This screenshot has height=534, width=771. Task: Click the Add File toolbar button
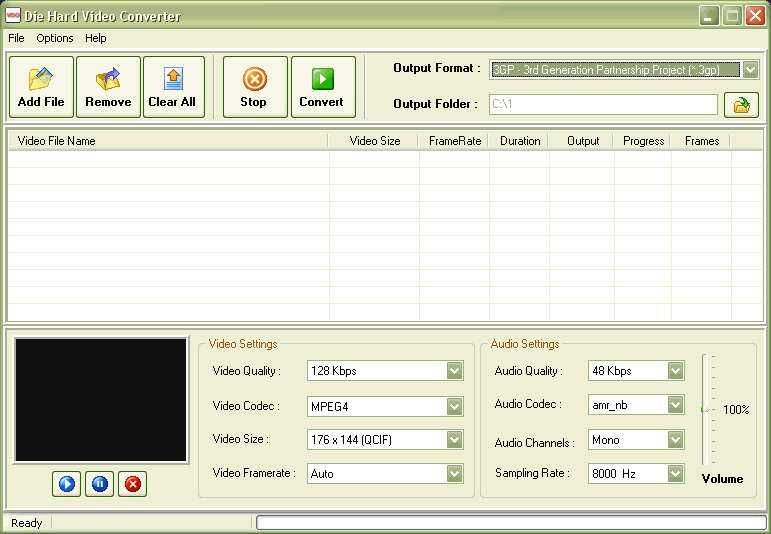click(41, 87)
